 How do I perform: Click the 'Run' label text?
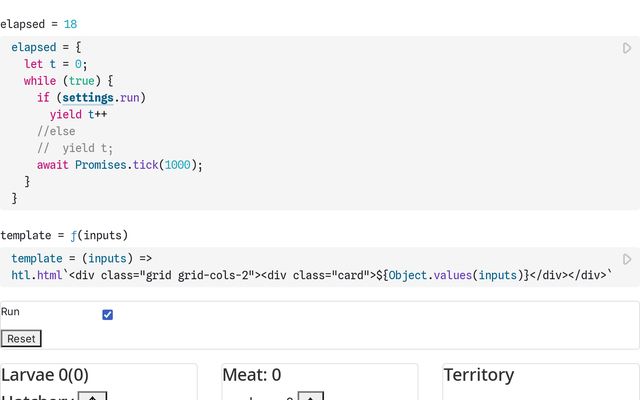11,312
